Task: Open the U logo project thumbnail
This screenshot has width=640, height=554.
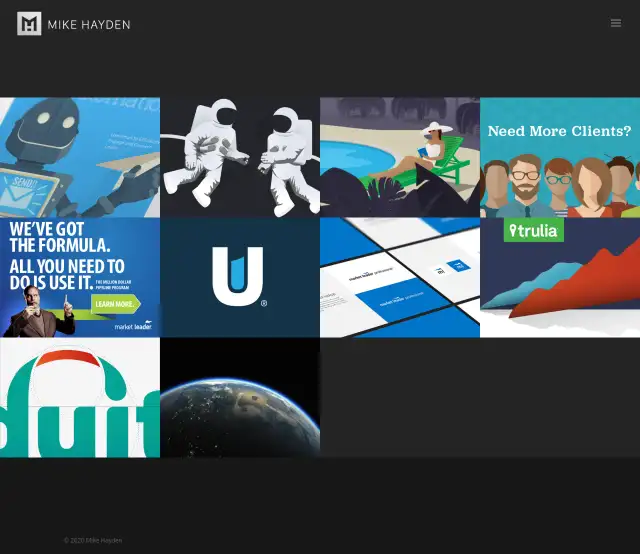Action: (240, 277)
